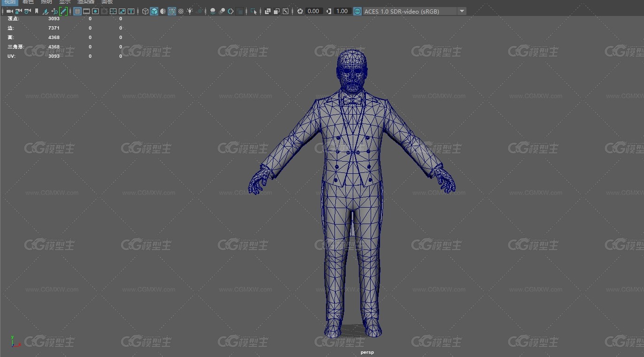
Task: Toggle the Lock Camera icon
Action: click(18, 11)
